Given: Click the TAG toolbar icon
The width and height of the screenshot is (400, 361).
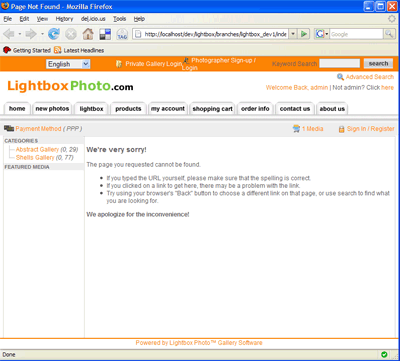Looking at the screenshot, I should tap(122, 34).
